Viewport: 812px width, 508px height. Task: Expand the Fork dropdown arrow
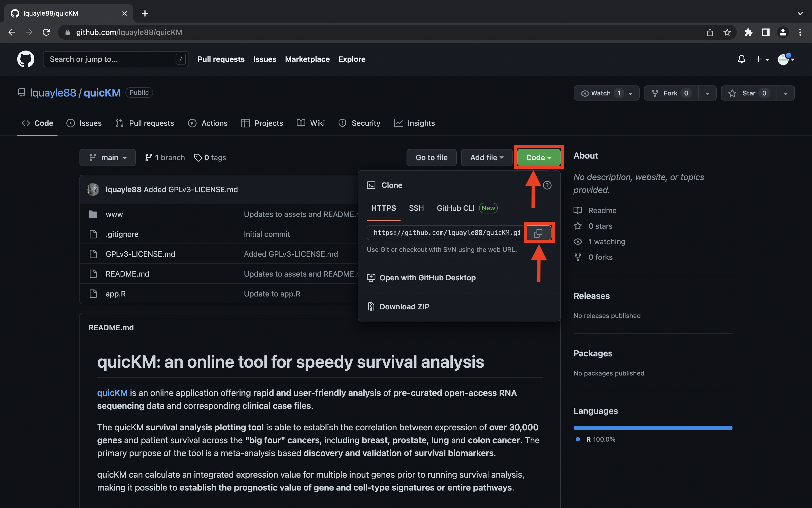click(x=708, y=93)
